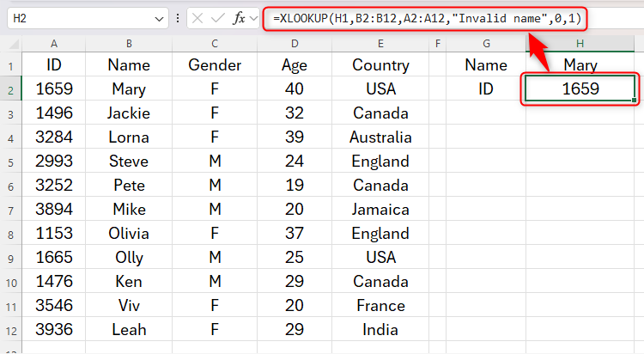Select column E header
Viewport: 644px width, 354px height.
(380, 44)
